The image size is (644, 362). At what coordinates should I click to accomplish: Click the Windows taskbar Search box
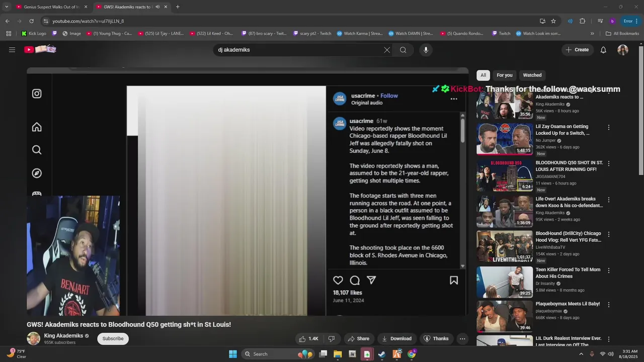[x=278, y=354]
